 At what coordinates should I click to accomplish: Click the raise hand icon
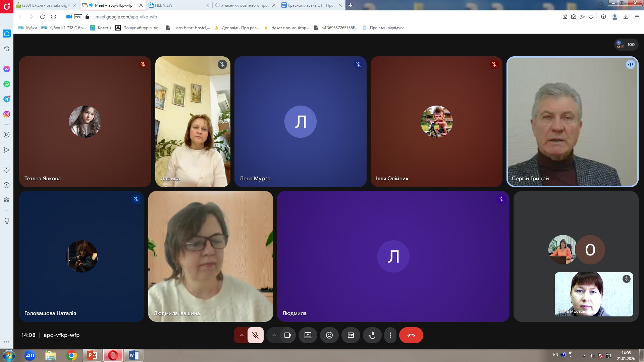[372, 335]
